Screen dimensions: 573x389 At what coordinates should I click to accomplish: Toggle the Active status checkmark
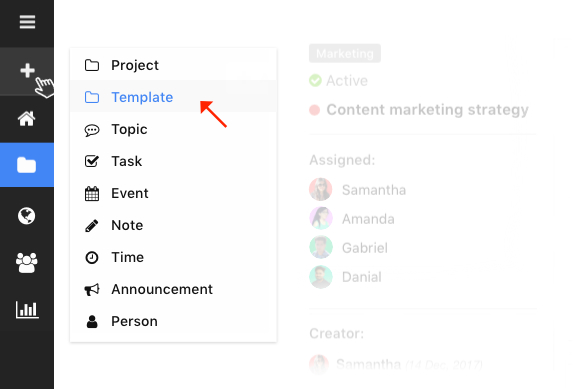[x=315, y=80]
